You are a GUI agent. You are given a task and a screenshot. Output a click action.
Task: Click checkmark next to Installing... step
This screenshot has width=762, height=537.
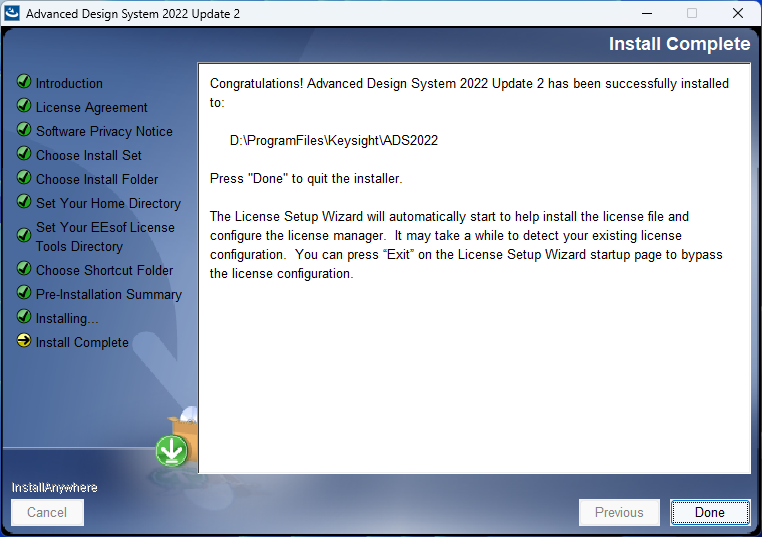[x=24, y=316]
